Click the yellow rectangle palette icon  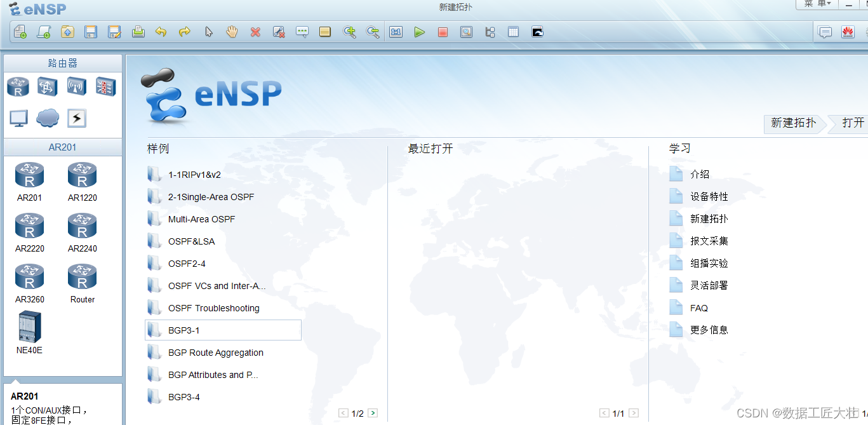(325, 32)
